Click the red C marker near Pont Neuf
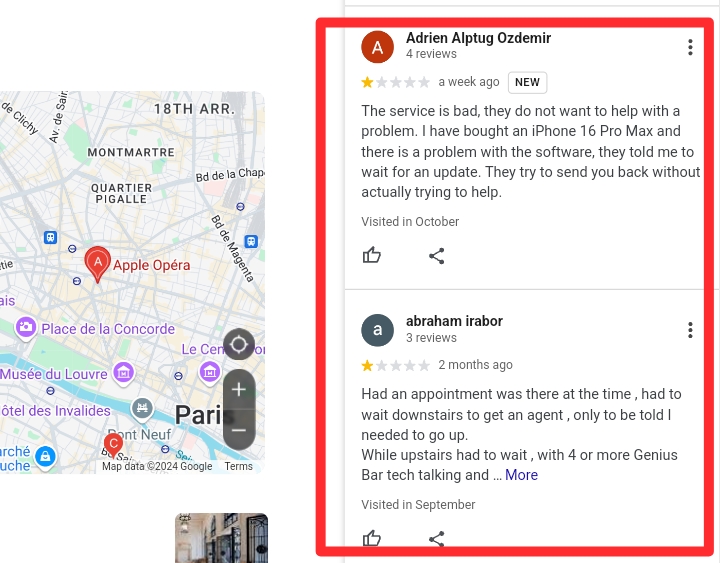The image size is (720, 563). click(x=113, y=445)
